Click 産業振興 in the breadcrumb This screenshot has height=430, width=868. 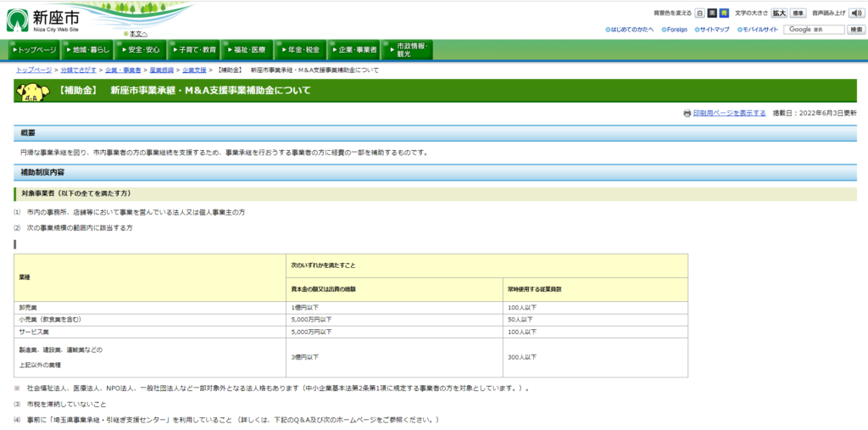coord(161,70)
